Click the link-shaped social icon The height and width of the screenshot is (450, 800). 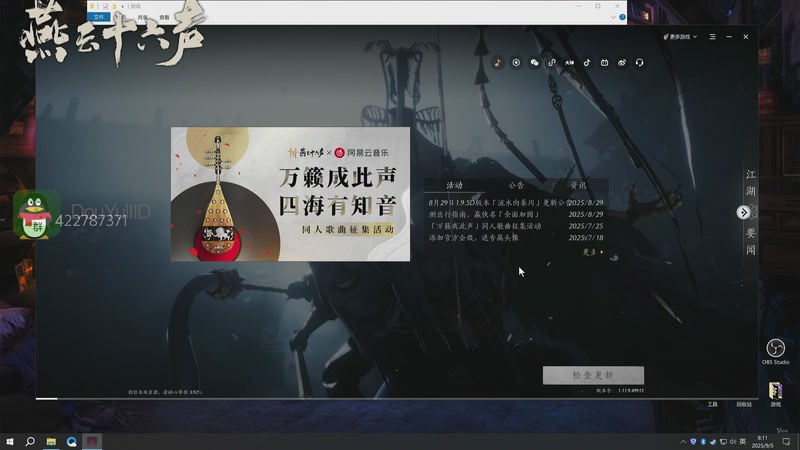[x=552, y=63]
